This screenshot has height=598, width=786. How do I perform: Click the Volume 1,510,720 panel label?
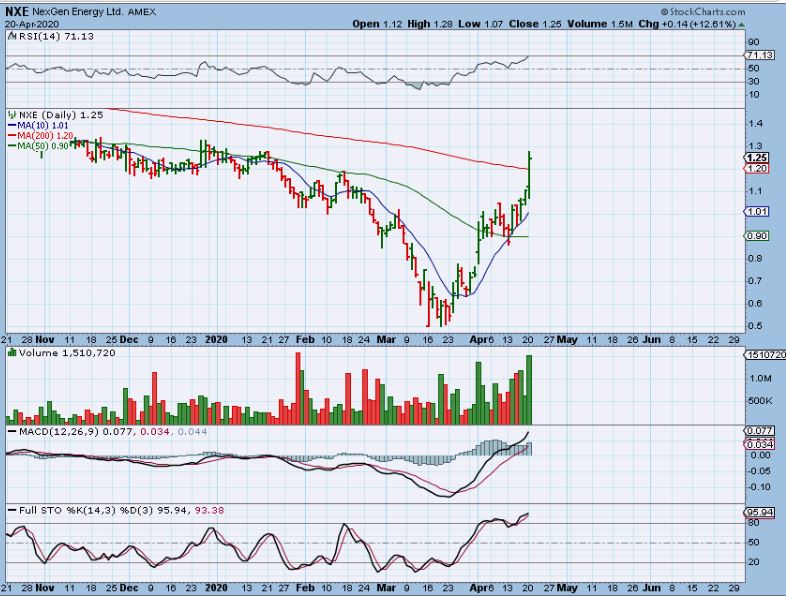tap(67, 353)
